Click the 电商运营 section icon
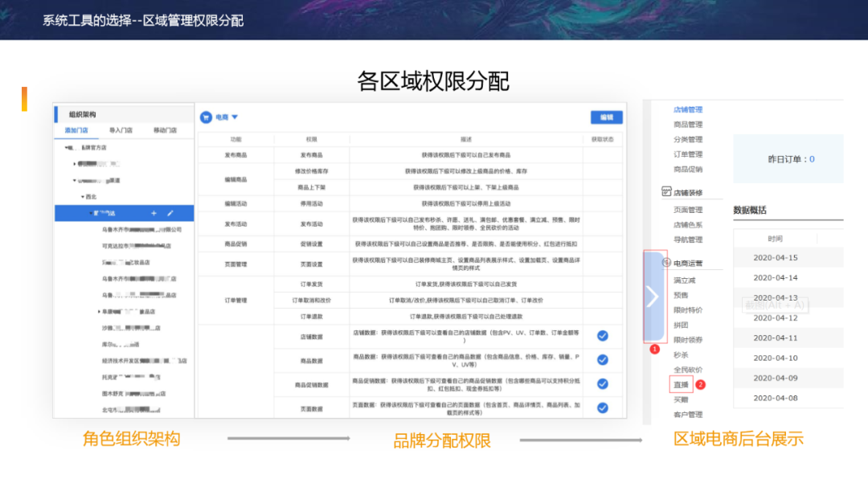Viewport: 868px width, 487px height. [x=666, y=263]
